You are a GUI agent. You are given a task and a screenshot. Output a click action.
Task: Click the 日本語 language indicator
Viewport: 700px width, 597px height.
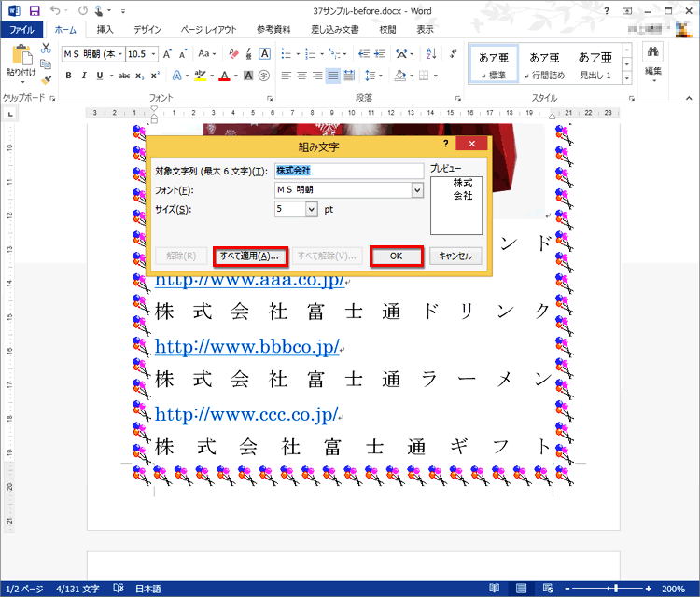pyautogui.click(x=148, y=589)
